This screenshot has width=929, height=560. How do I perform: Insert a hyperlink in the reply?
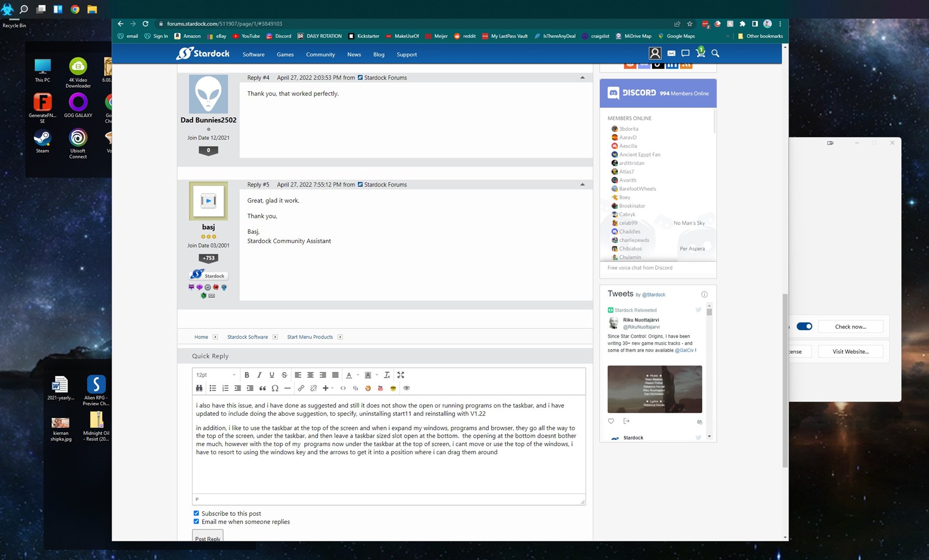[301, 388]
